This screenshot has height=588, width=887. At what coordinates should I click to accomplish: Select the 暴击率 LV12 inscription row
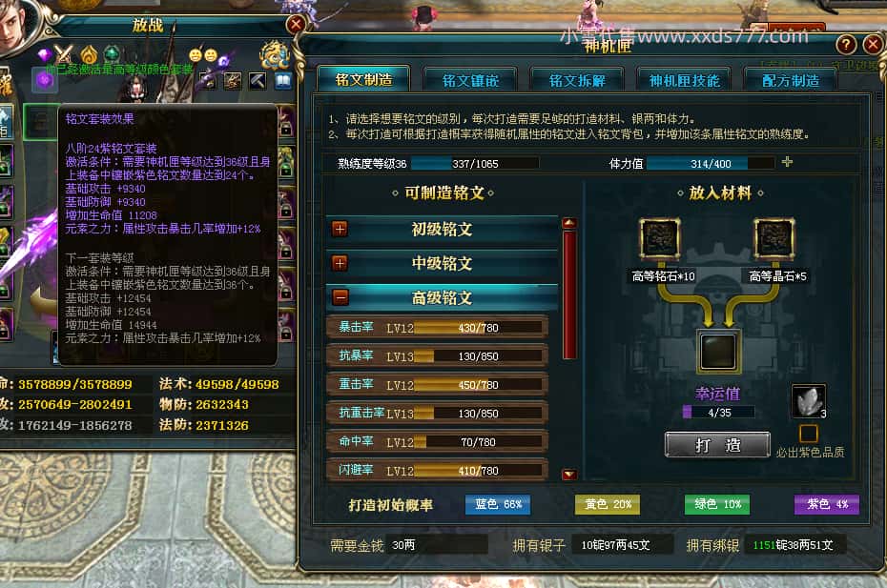tap(437, 328)
